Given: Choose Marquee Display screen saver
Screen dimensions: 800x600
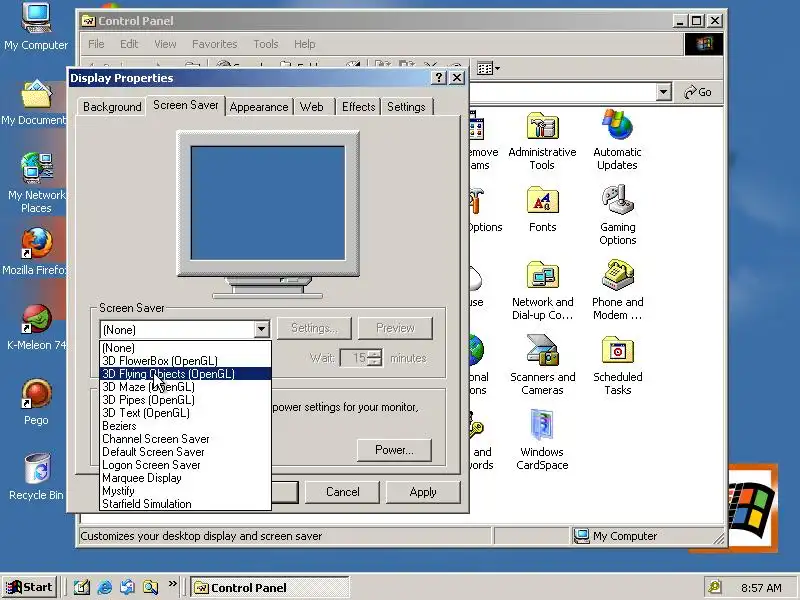Looking at the screenshot, I should coord(185,478).
